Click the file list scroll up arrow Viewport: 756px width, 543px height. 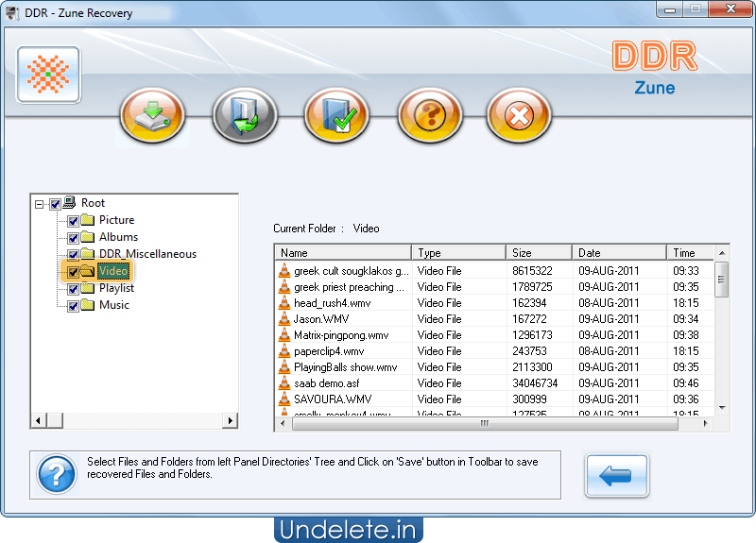pos(722,253)
